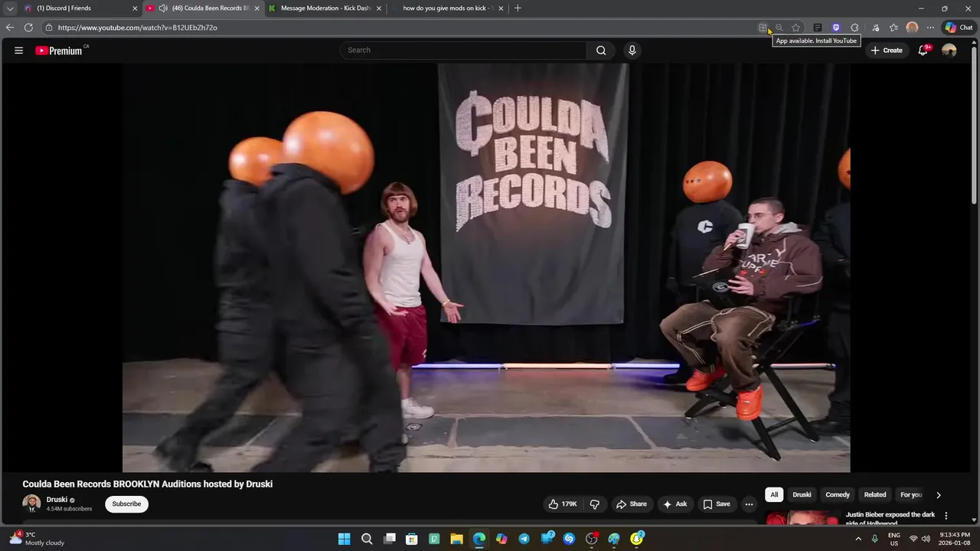The width and height of the screenshot is (980, 551).
Task: Open the dark list extension icon in toolbar
Action: [x=818, y=28]
